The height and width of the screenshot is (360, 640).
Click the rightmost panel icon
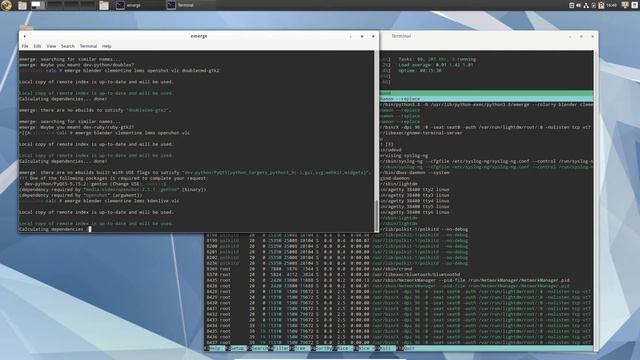[635, 5]
